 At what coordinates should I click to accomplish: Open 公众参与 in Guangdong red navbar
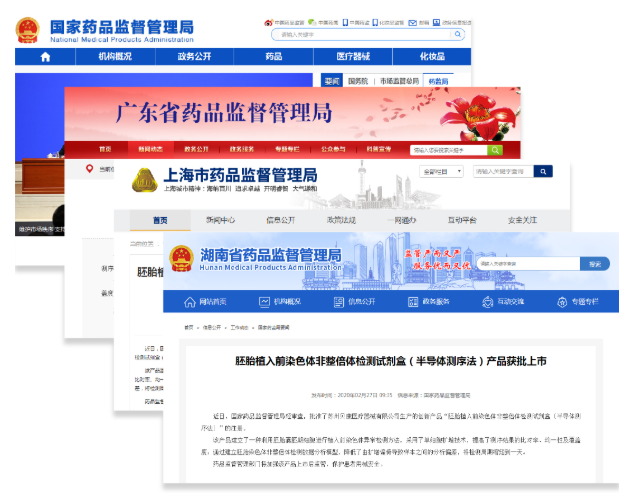click(x=333, y=149)
